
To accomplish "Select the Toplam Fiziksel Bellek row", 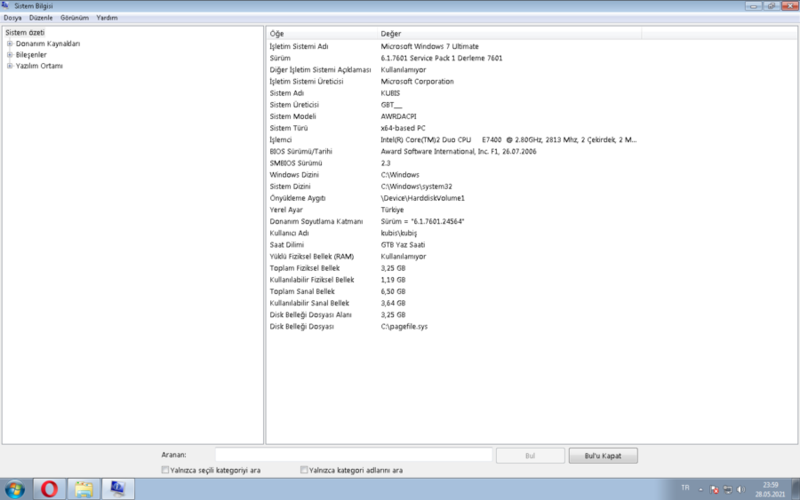I will coord(305,268).
